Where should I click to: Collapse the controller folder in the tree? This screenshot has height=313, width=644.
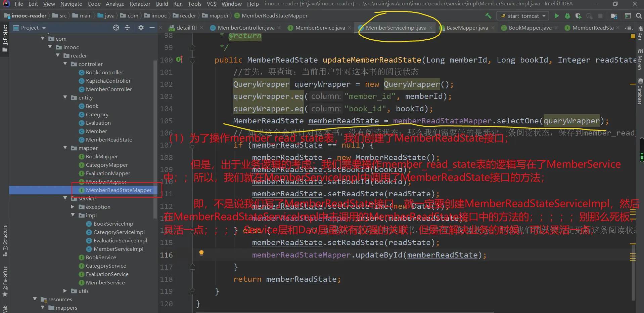point(65,64)
